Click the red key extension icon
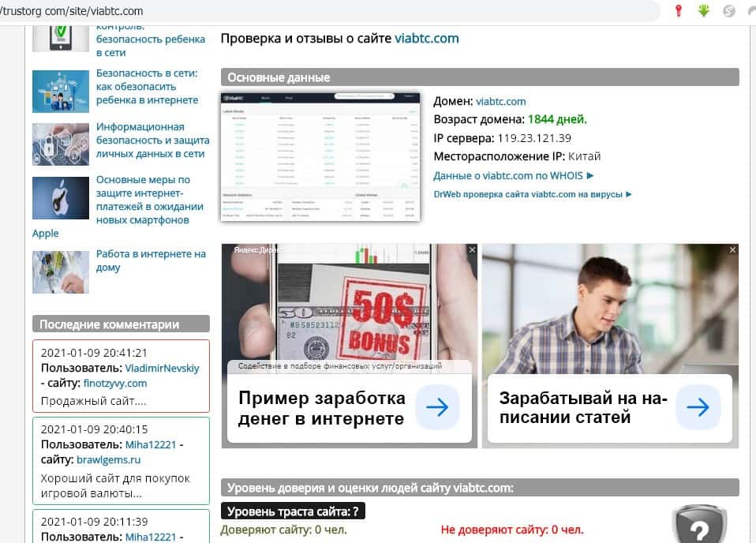 679,10
